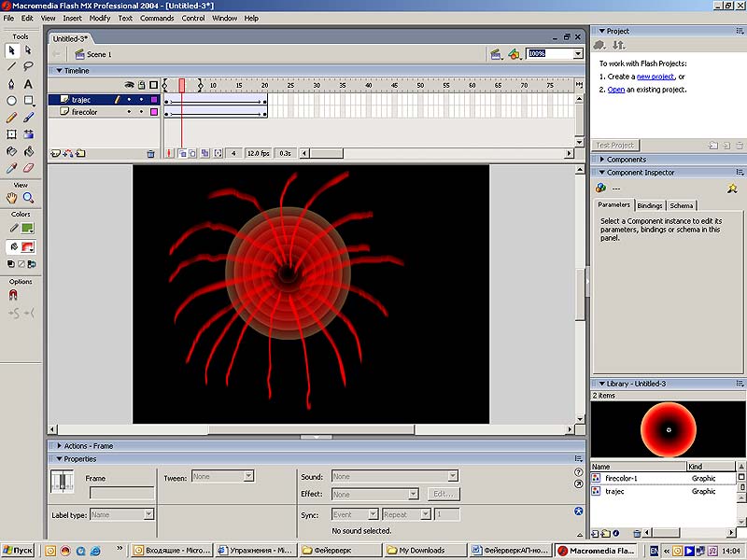Select the Lasso tool
The image size is (747, 560).
[x=29, y=66]
